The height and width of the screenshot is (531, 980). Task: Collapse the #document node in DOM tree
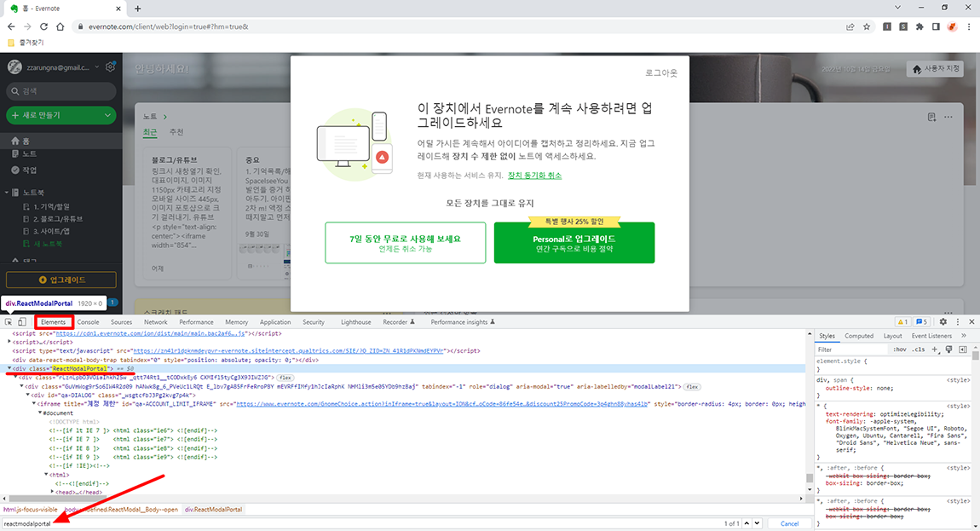(x=40, y=413)
